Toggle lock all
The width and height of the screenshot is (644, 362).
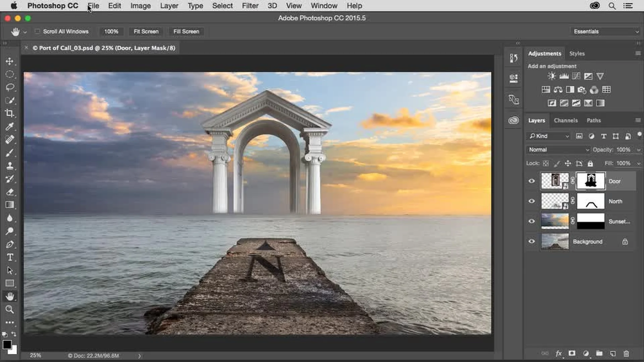point(590,163)
